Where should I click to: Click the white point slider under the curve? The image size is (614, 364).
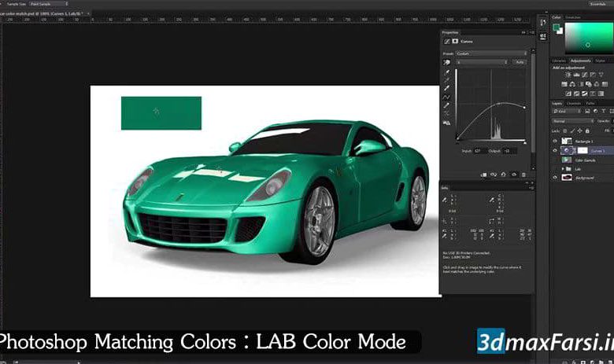click(525, 142)
